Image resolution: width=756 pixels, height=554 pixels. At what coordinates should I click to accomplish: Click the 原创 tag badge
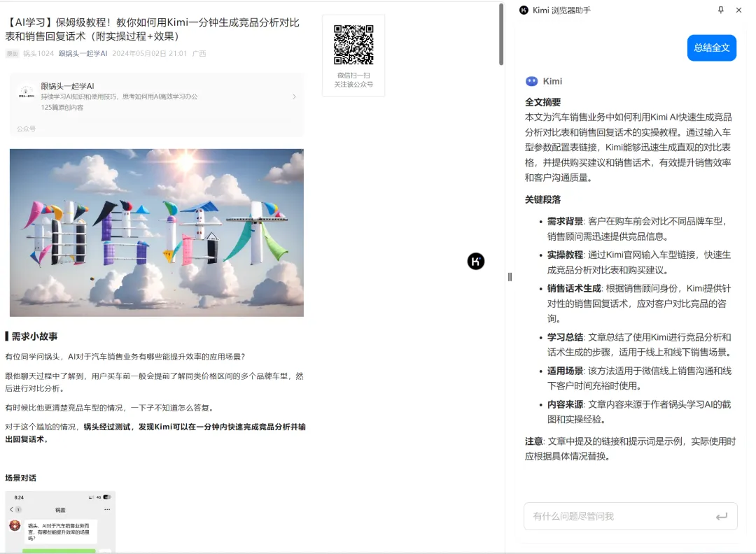pyautogui.click(x=12, y=54)
